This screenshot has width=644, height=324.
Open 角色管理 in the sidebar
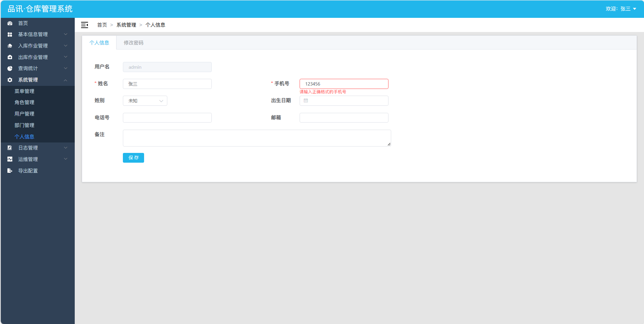(x=38, y=102)
